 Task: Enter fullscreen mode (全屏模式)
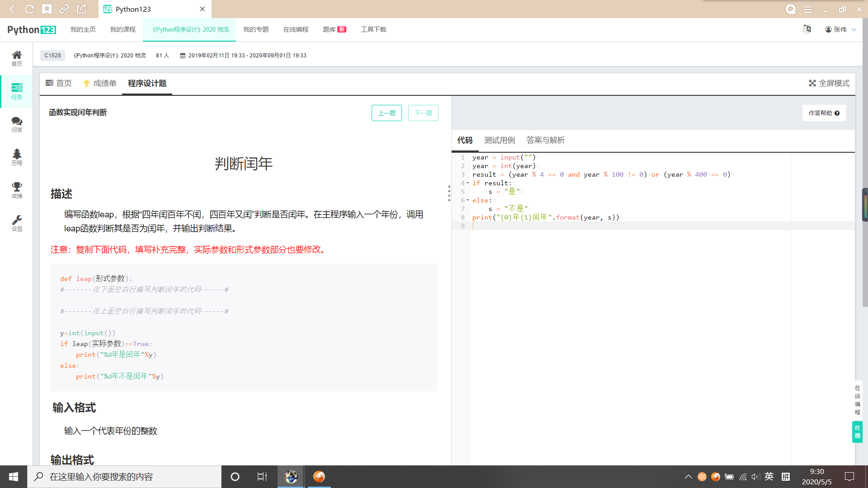point(829,83)
